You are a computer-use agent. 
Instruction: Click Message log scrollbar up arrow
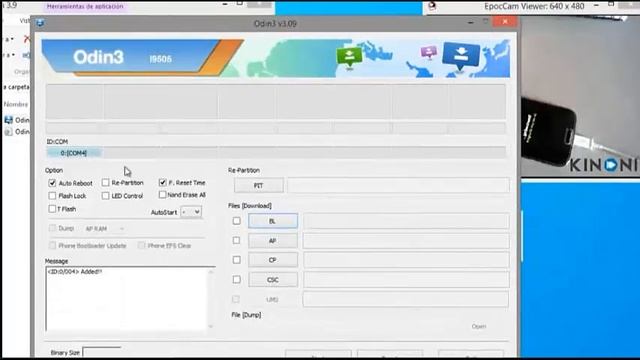pos(211,272)
